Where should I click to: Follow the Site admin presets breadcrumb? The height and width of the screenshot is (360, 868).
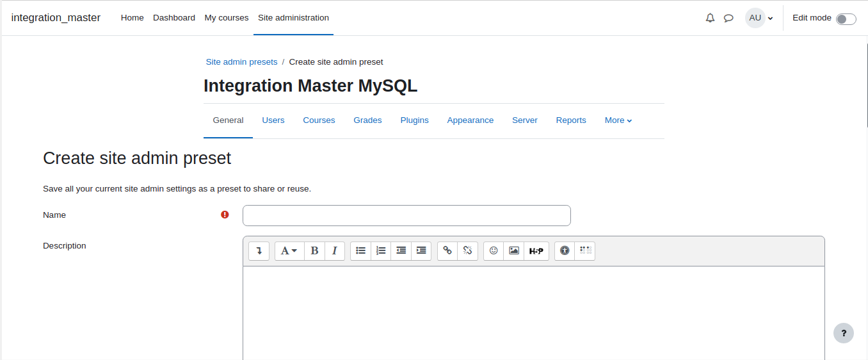click(241, 62)
